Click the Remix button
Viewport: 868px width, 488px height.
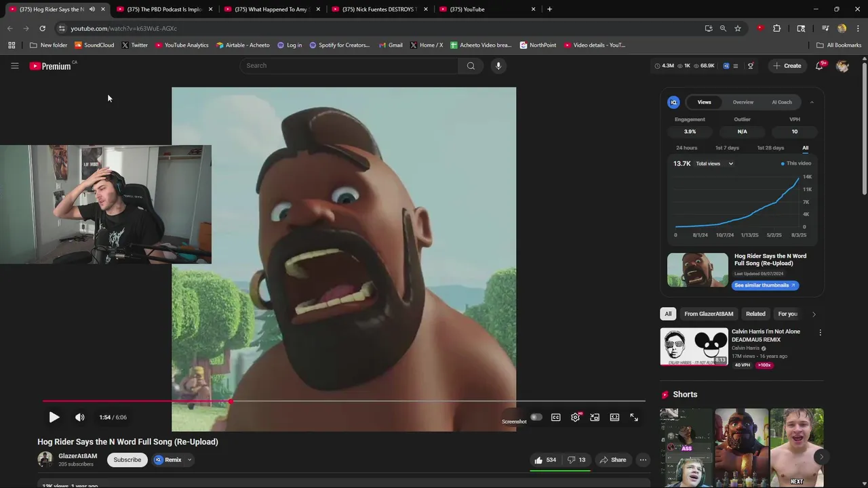point(168,460)
